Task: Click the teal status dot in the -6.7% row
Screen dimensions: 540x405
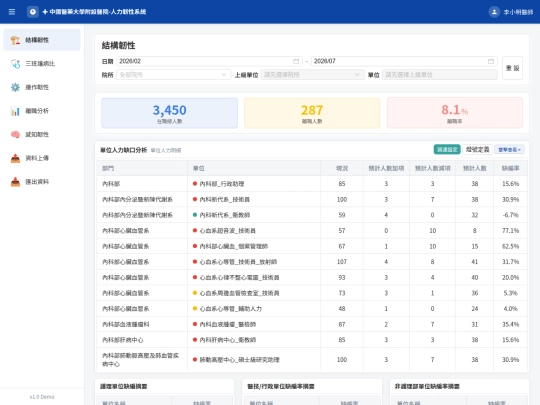Action: (195, 215)
